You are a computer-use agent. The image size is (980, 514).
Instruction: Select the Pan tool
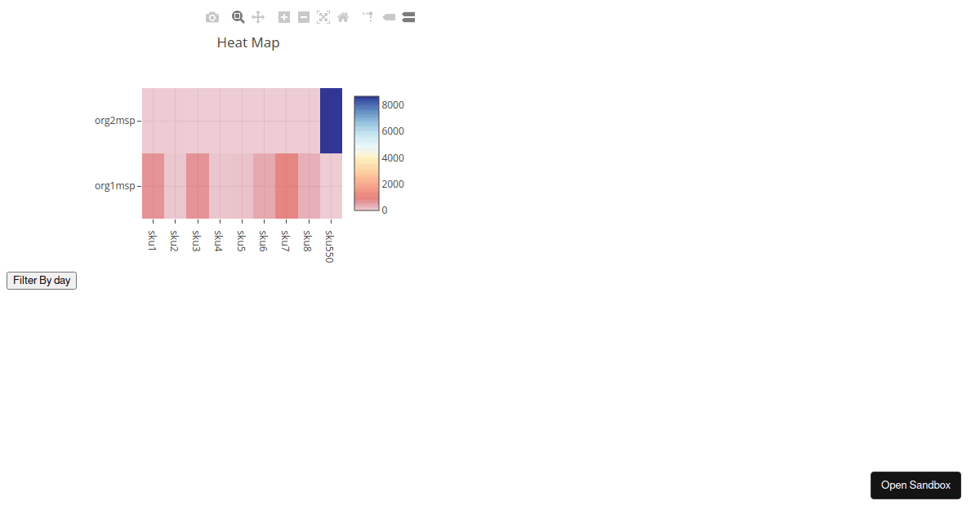(x=257, y=16)
